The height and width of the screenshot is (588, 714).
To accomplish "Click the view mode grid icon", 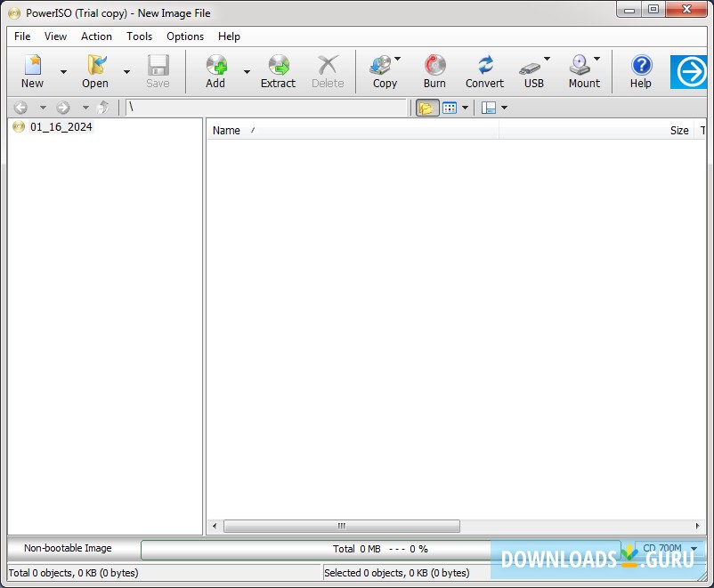I will click(x=450, y=108).
